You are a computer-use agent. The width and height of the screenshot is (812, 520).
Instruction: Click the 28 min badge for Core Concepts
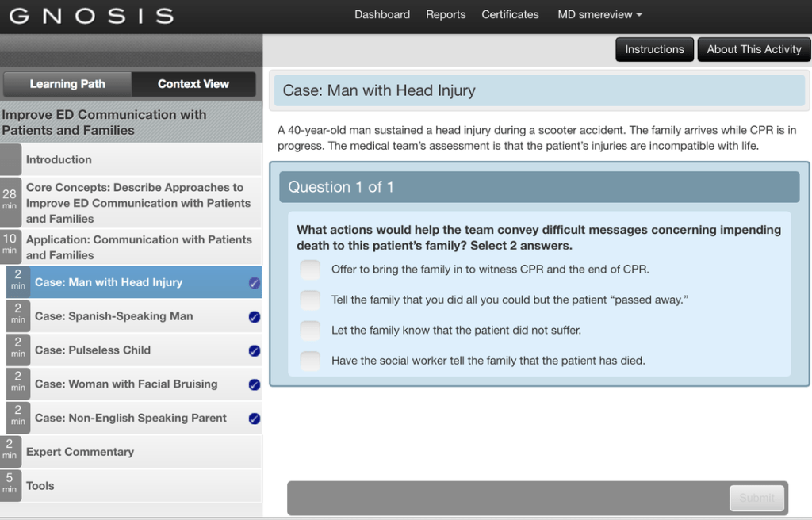(10, 199)
